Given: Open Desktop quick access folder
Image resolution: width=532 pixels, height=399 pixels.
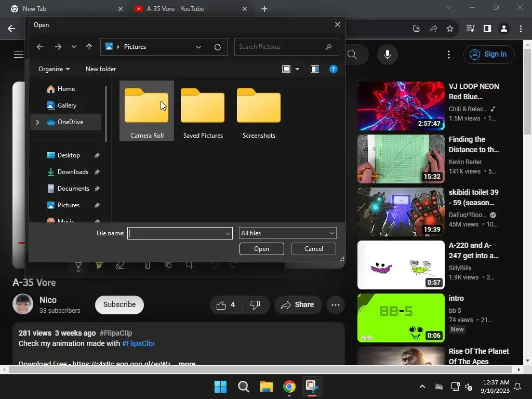Looking at the screenshot, I should tap(69, 155).
